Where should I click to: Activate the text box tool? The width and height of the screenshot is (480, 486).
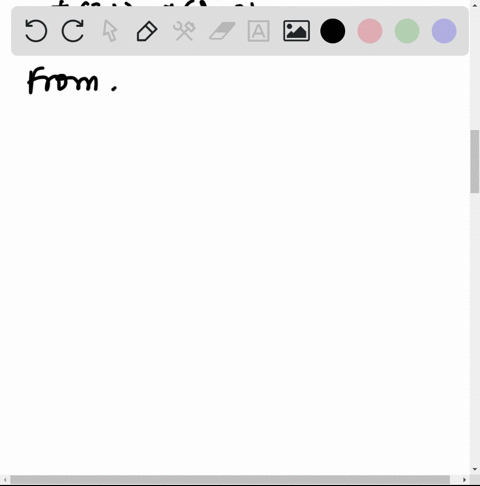pos(259,31)
